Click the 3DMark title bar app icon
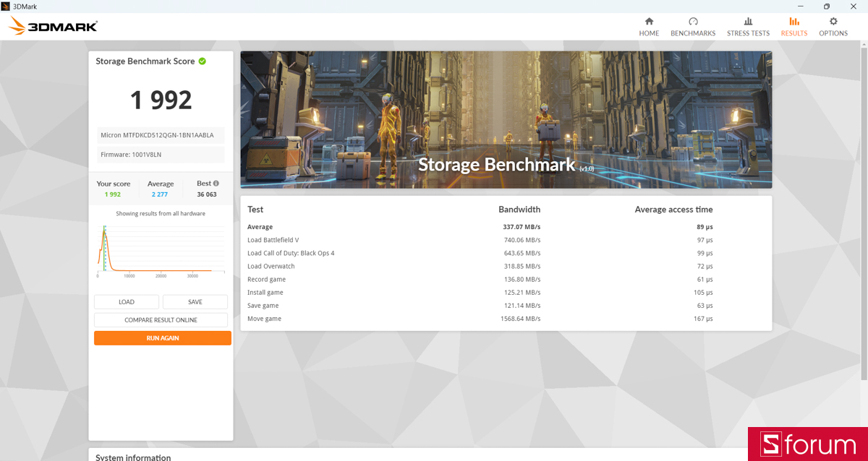This screenshot has width=868, height=461. click(7, 6)
